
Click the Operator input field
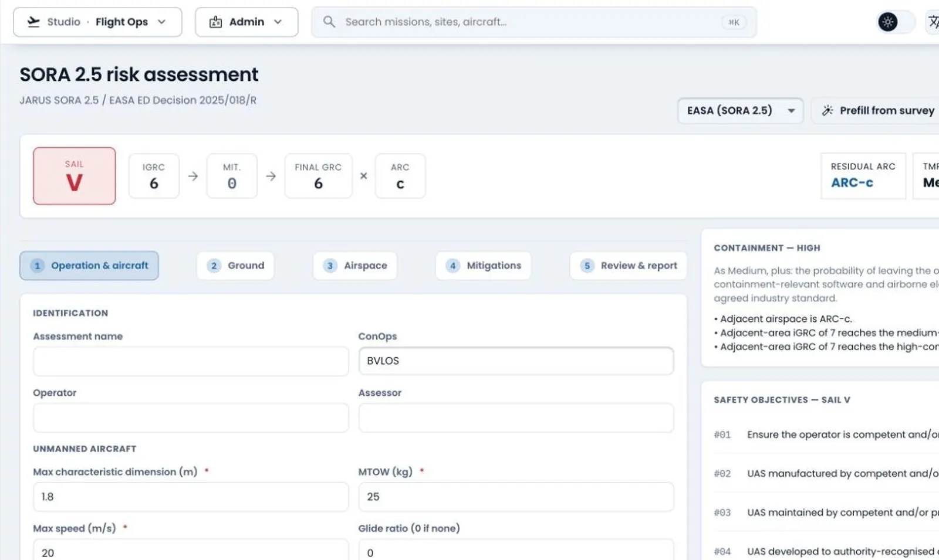[x=191, y=418]
